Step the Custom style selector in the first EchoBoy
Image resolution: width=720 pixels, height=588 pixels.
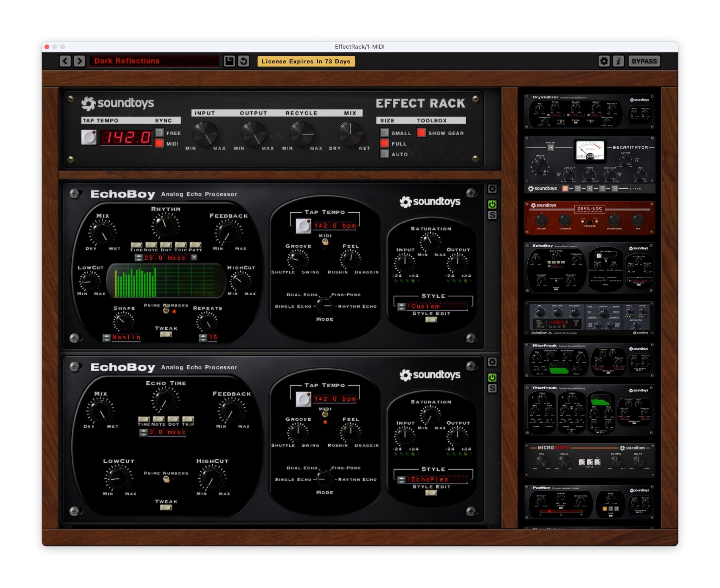[401, 307]
